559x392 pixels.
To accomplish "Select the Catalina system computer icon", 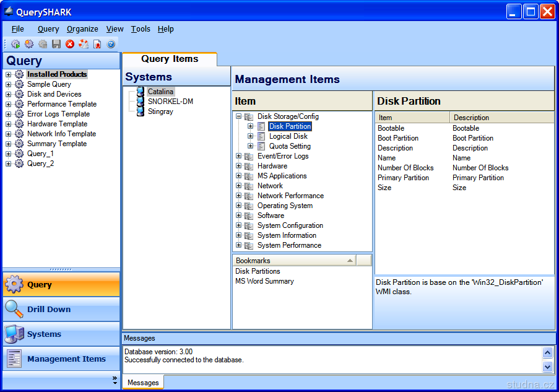I will [141, 92].
